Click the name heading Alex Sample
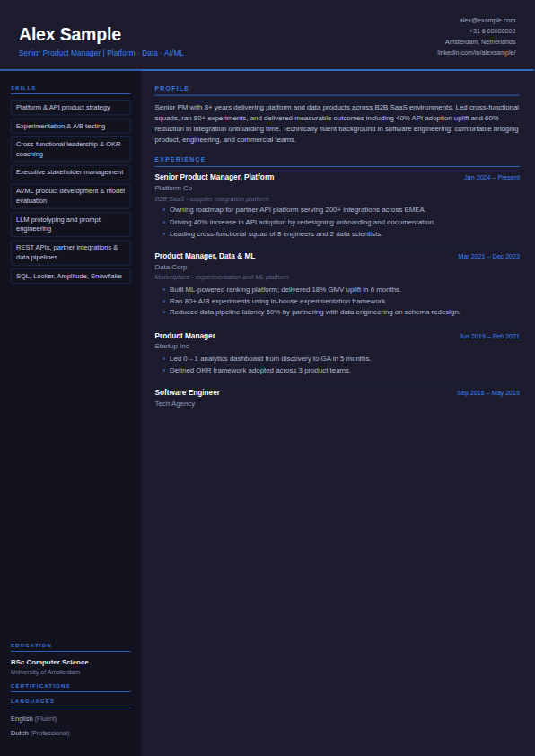 (70, 35)
